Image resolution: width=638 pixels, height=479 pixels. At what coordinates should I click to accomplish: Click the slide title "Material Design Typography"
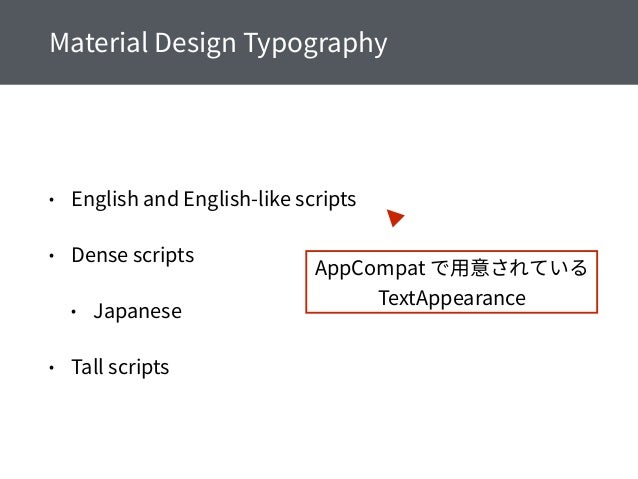coord(218,44)
